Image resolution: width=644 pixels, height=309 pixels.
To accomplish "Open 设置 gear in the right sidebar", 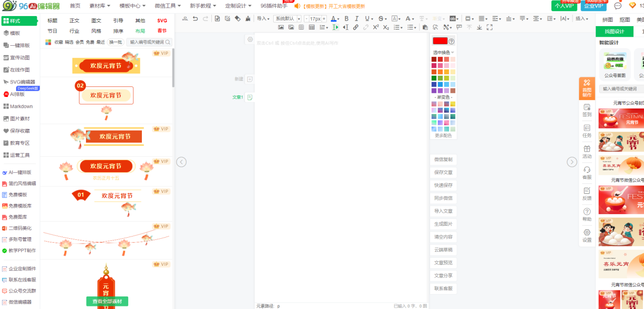I will (x=587, y=236).
